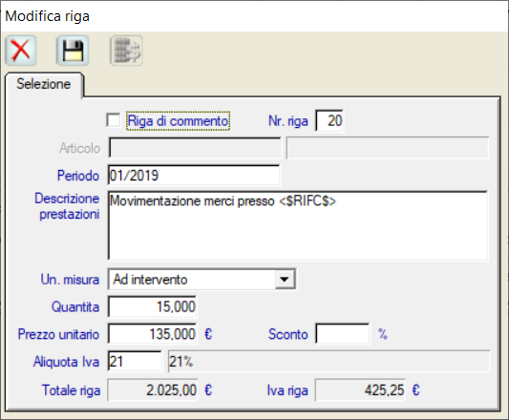This screenshot has width=509, height=420.
Task: Switch to the Selezione tab
Action: click(x=44, y=84)
